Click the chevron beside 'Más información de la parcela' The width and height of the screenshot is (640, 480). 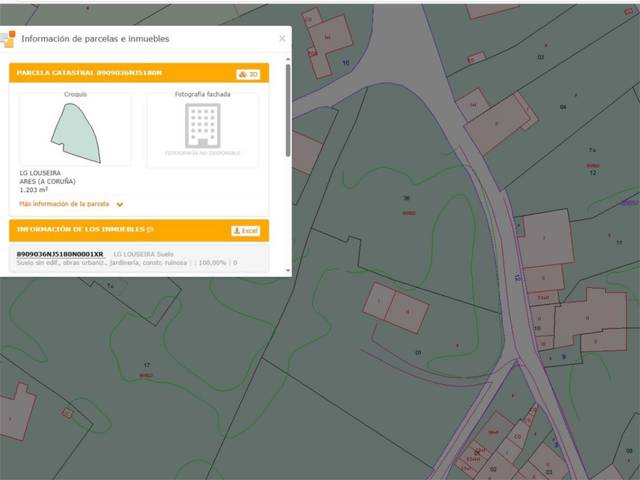pyautogui.click(x=120, y=204)
